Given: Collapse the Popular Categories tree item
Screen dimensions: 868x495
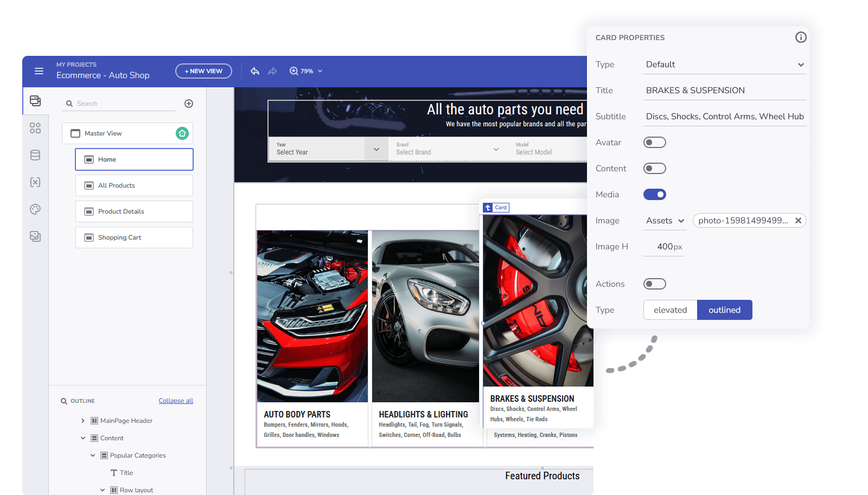Looking at the screenshot, I should pos(92,455).
